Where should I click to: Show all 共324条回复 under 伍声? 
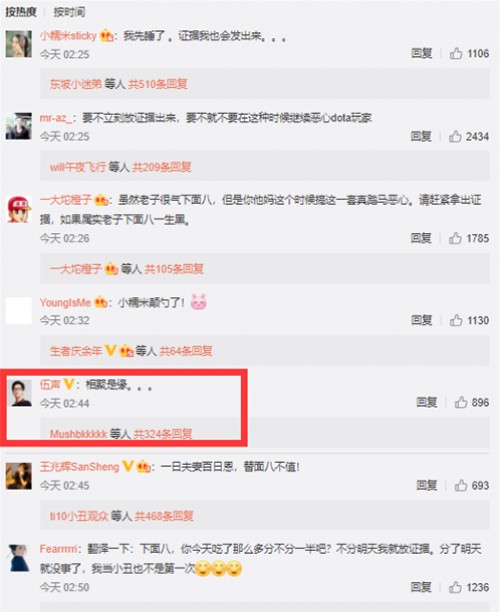pyautogui.click(x=163, y=434)
